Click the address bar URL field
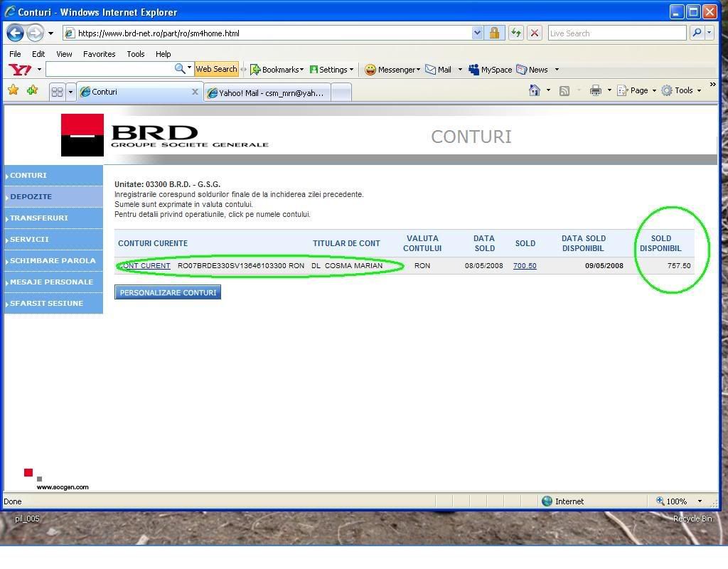The image size is (728, 569). tap(269, 33)
